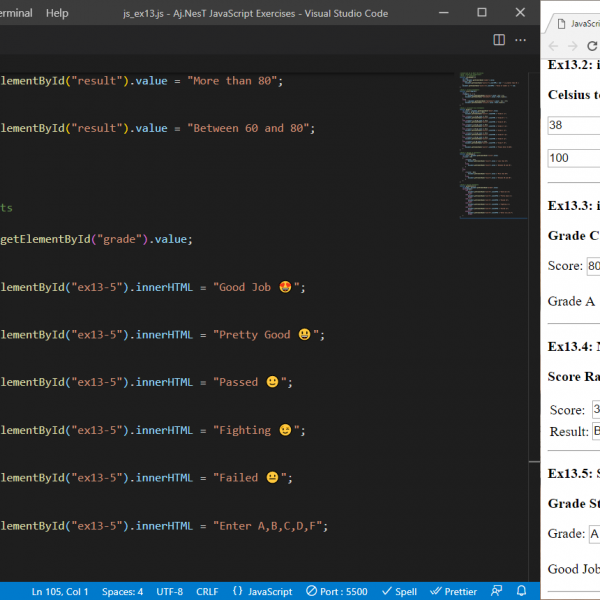Image resolution: width=600 pixels, height=600 pixels.
Task: Click the Celsius input field showing 38
Action: pos(574,127)
